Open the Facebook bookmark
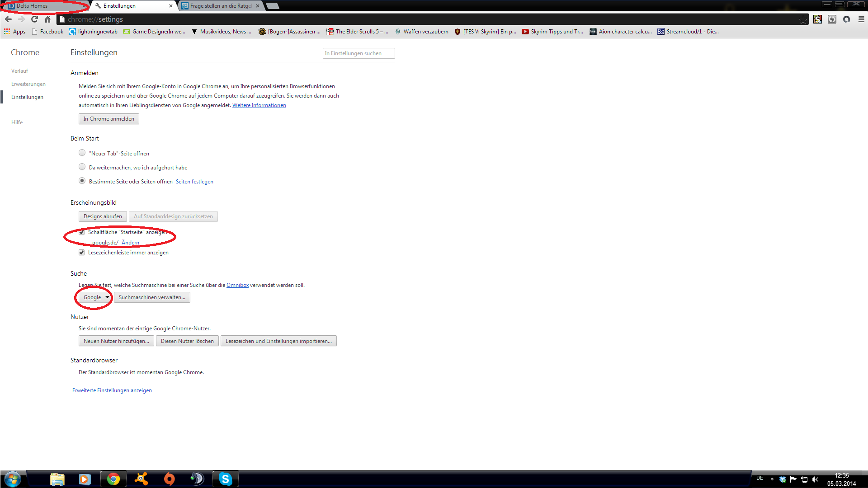Viewport: 868px width, 488px height. point(47,32)
